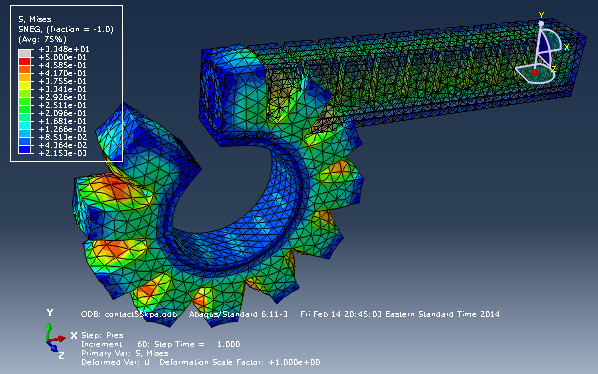Select the red swatch in the Mises legend

[24, 61]
